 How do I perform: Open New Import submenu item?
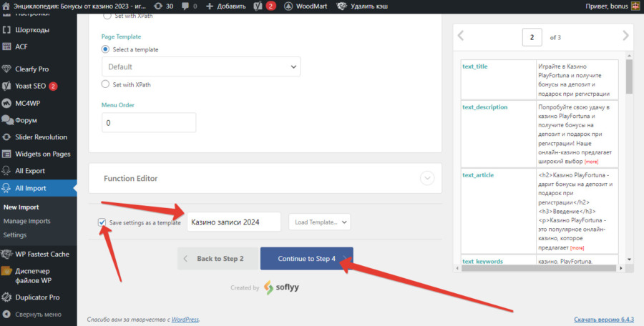point(21,207)
